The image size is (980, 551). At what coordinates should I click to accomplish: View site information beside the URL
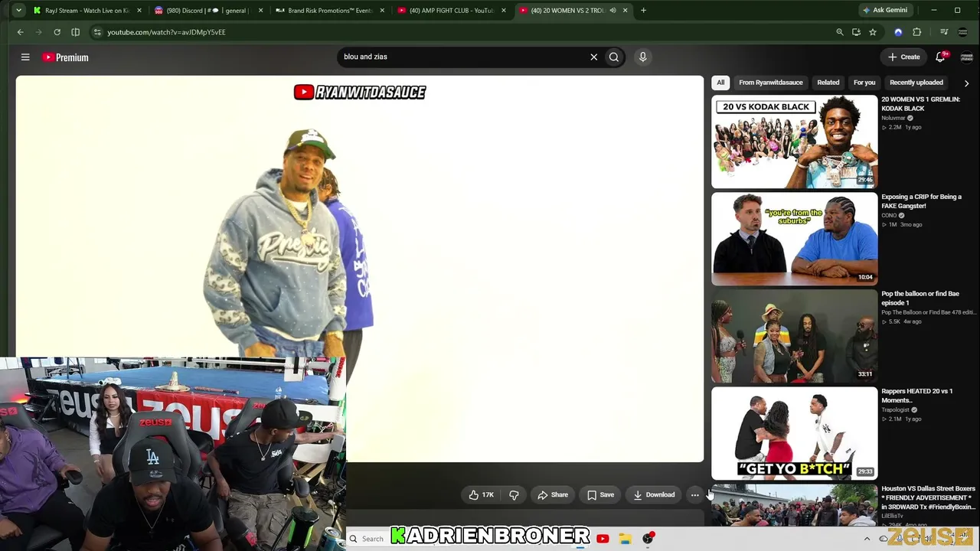coord(96,32)
